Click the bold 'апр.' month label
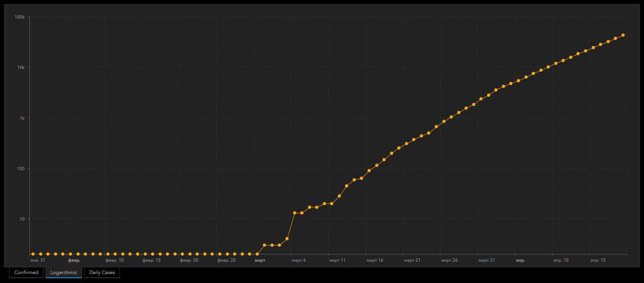644x283 pixels. (520, 260)
